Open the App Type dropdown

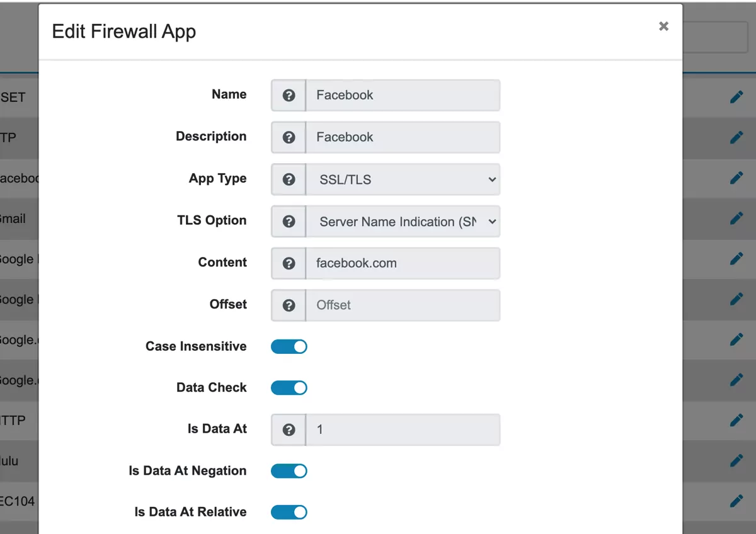coord(403,179)
